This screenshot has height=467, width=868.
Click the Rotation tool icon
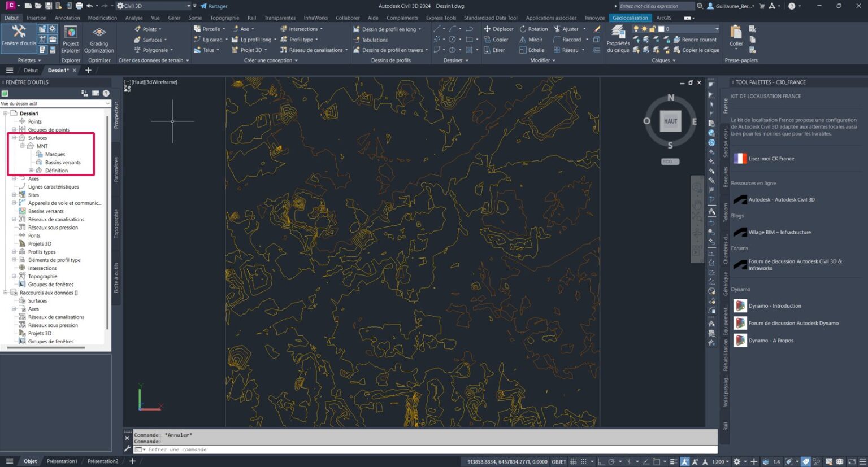click(x=523, y=29)
